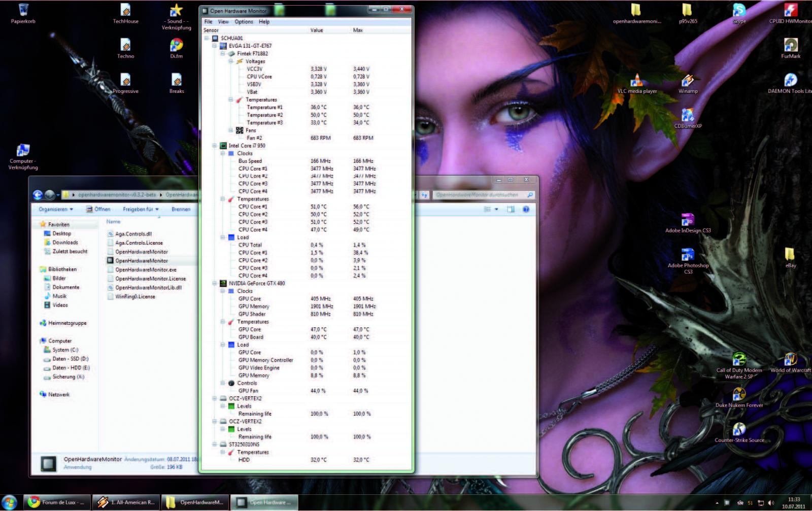Collapse the Fans group under Fintek

pyautogui.click(x=231, y=130)
